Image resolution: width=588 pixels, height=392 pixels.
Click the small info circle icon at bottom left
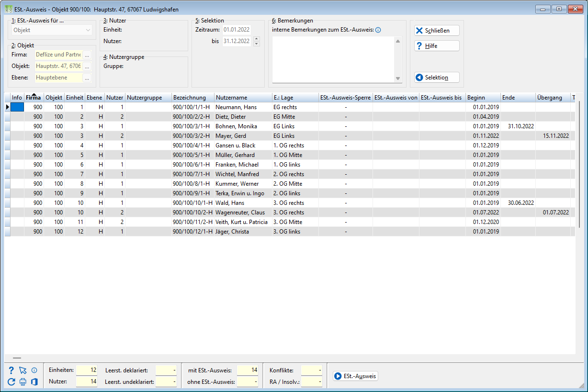[34, 370]
